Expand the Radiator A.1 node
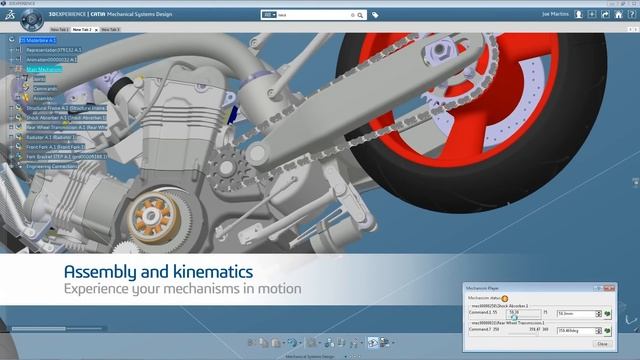 11,137
